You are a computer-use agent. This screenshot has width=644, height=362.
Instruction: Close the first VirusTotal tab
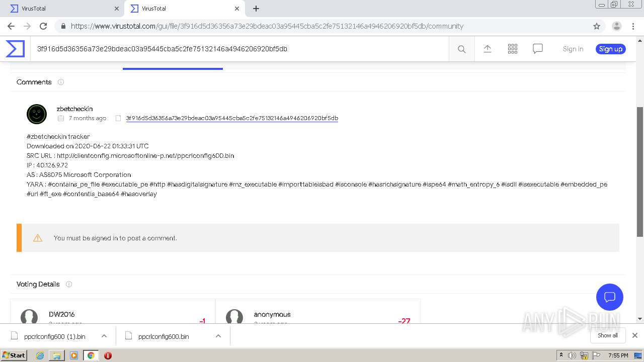pyautogui.click(x=117, y=9)
